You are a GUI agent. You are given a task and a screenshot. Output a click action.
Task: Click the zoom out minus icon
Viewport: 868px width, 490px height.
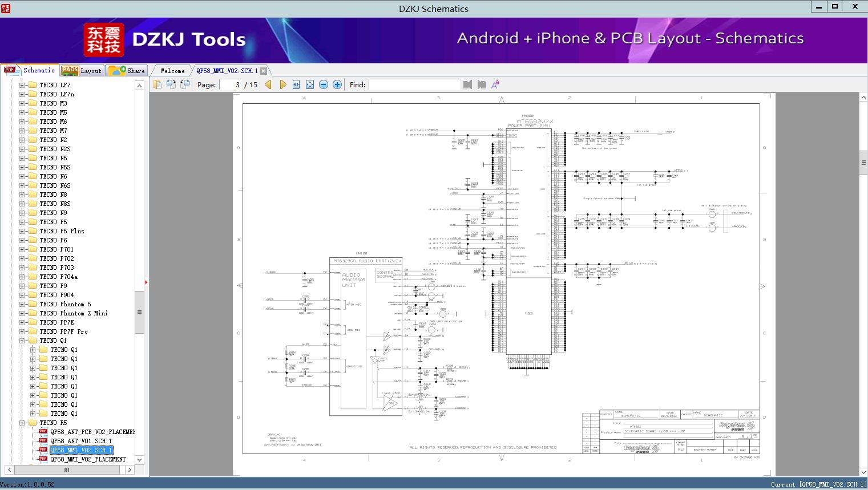coord(324,84)
